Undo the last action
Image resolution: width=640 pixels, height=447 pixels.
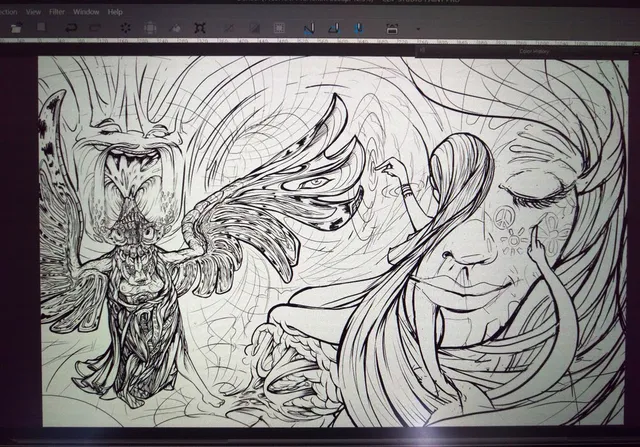click(71, 28)
